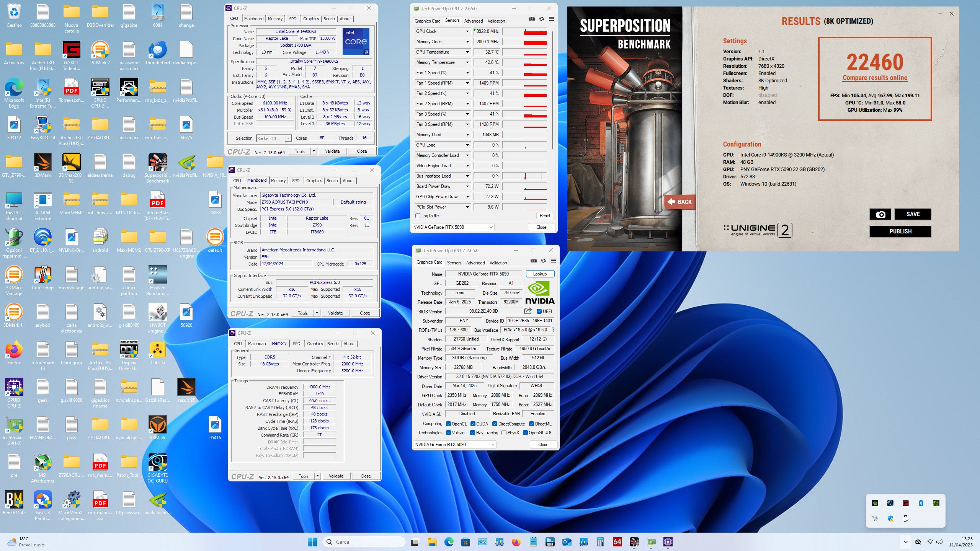The image size is (980, 551).
Task: Click the Windows Start button on taskbar
Action: (x=313, y=542)
